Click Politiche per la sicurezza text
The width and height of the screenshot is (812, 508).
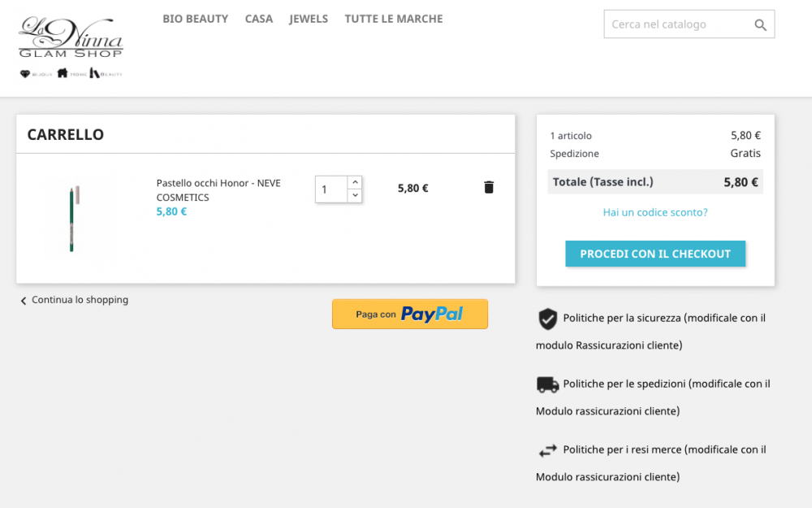point(651,332)
